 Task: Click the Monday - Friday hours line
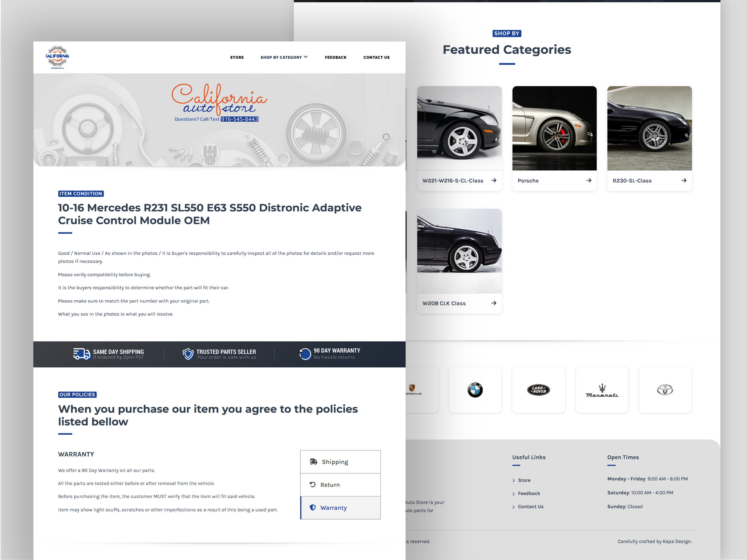pos(647,479)
